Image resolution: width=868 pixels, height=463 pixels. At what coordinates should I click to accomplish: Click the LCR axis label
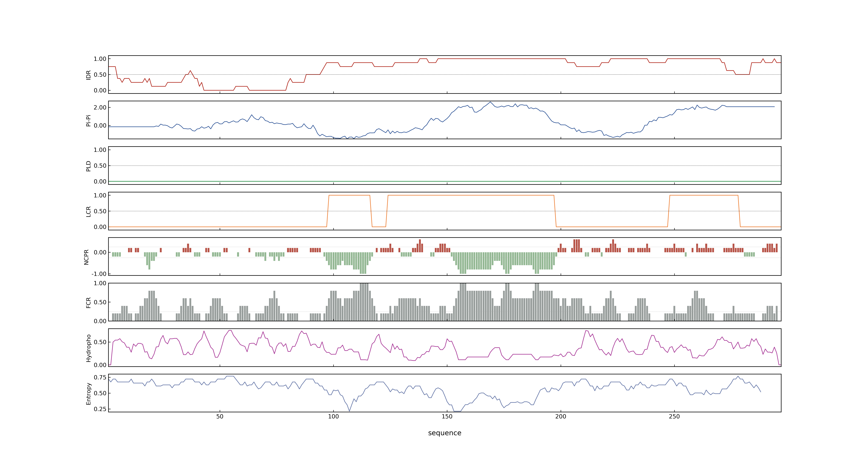88,211
